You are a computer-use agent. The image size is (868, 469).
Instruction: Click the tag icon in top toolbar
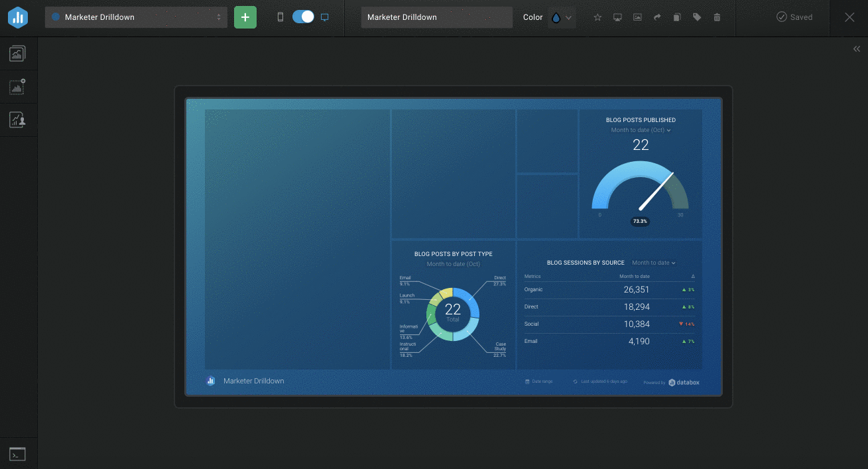(x=697, y=17)
